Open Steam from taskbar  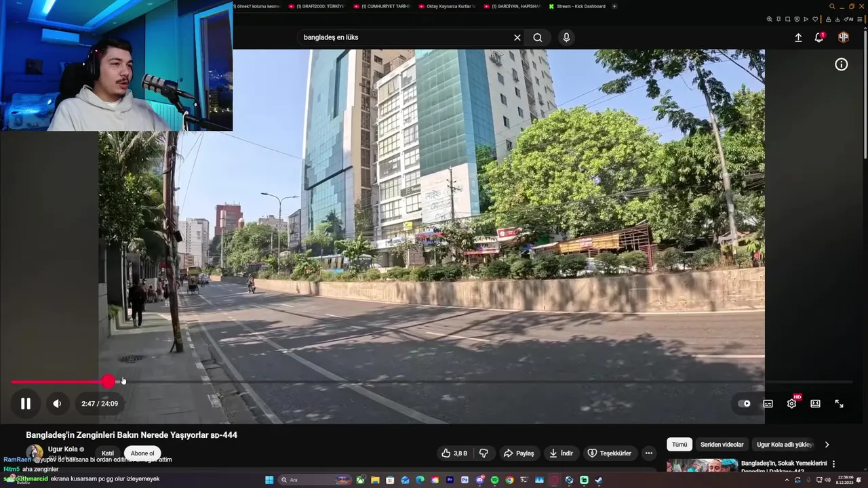[x=599, y=480]
